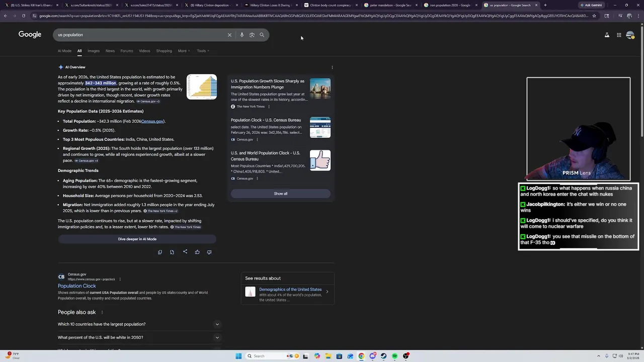The width and height of the screenshot is (644, 362).
Task: Show hidden system tray icons
Action: click(x=598, y=356)
